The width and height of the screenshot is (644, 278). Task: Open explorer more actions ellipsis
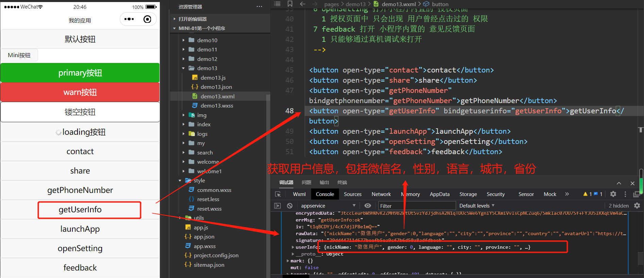259,6
